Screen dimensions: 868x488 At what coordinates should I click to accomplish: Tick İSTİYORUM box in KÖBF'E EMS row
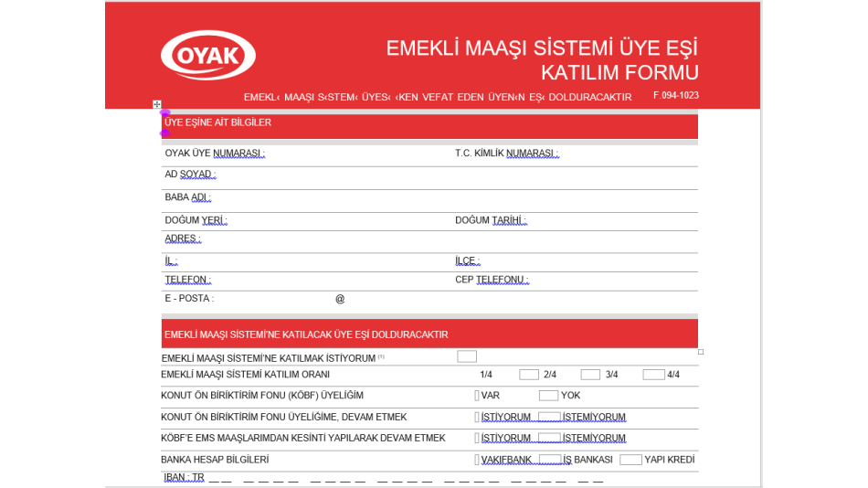pos(477,438)
